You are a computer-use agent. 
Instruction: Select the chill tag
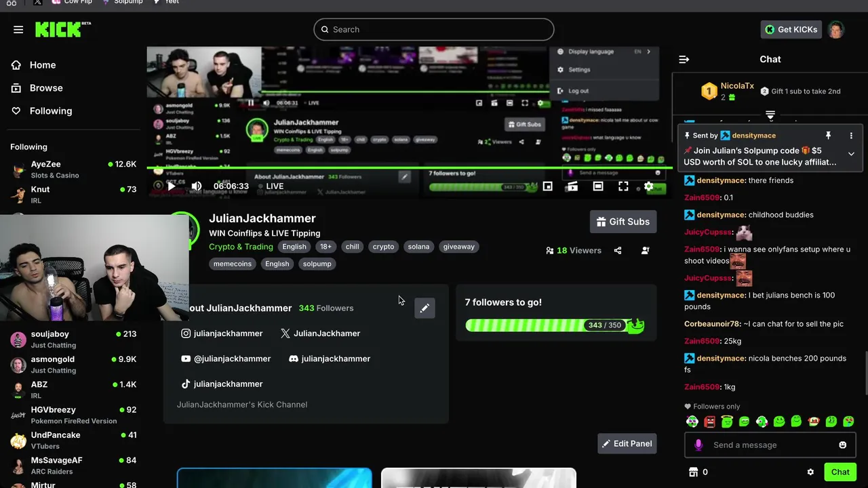[353, 247]
